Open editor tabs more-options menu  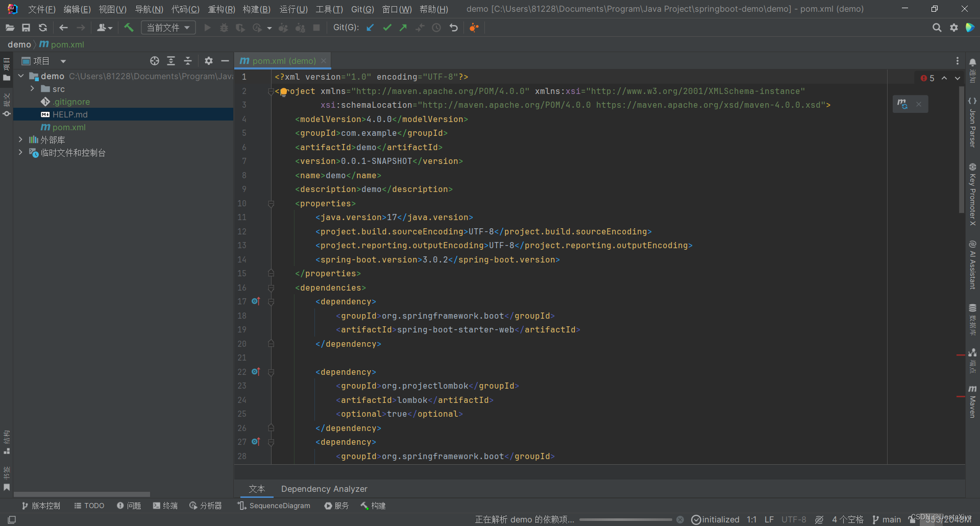click(x=957, y=61)
